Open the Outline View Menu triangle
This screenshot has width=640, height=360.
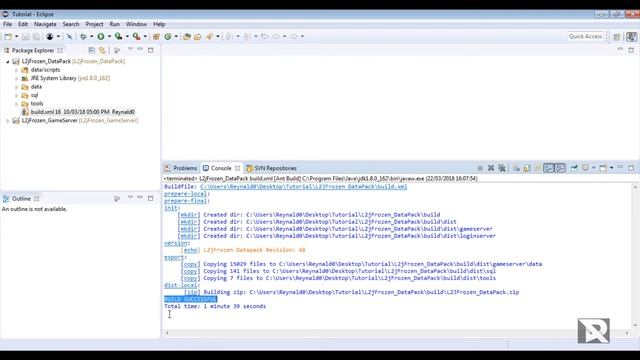point(130,198)
